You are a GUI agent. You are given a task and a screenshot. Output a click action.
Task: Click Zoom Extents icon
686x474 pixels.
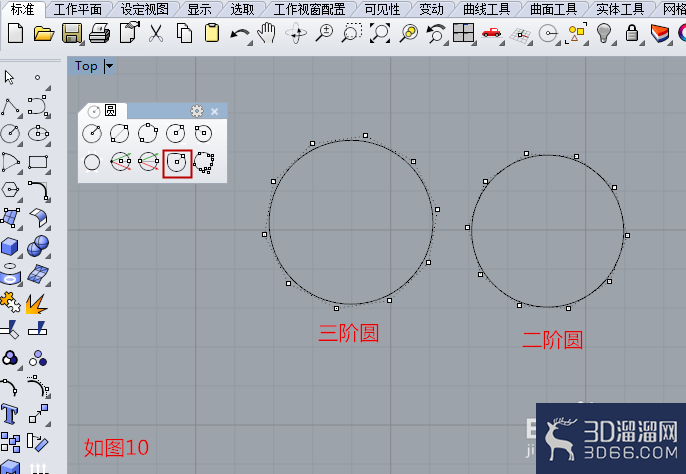[x=380, y=33]
